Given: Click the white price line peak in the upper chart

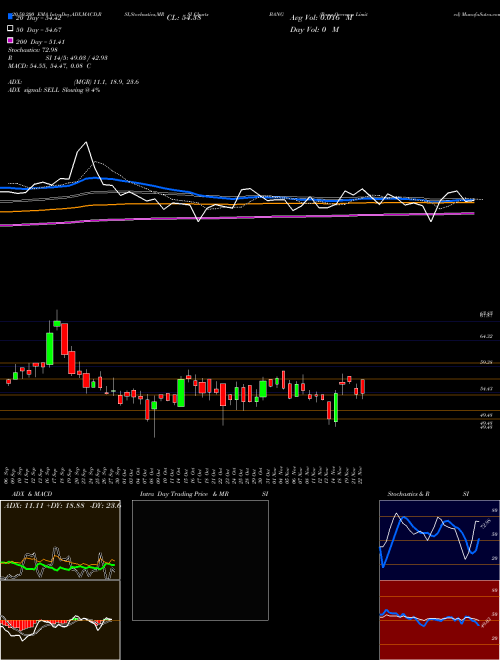Looking at the screenshot, I should pos(86,143).
